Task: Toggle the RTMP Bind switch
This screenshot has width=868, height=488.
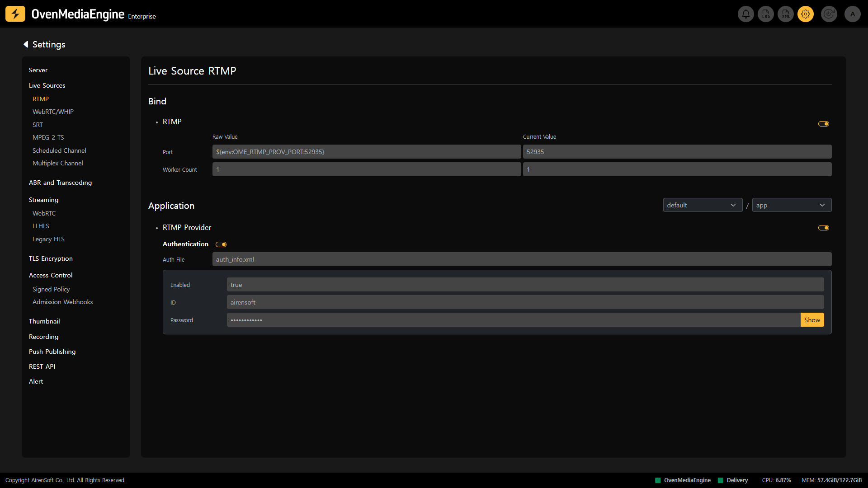Action: (x=823, y=124)
